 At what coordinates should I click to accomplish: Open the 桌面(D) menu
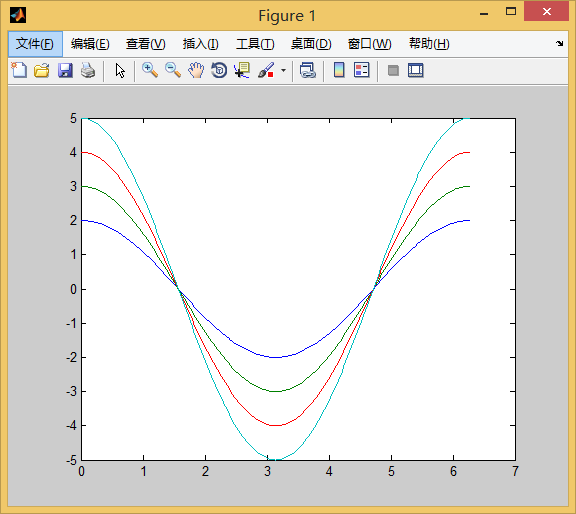pos(311,44)
